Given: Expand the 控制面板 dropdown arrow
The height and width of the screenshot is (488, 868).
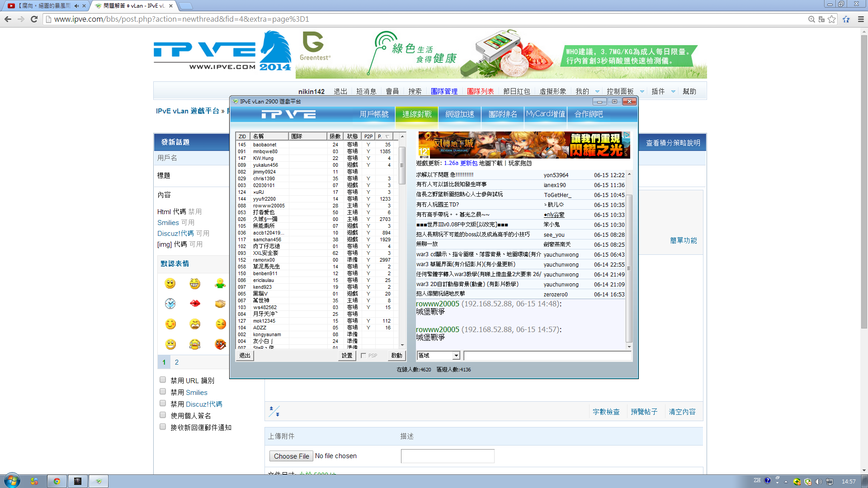Looking at the screenshot, I should (642, 92).
